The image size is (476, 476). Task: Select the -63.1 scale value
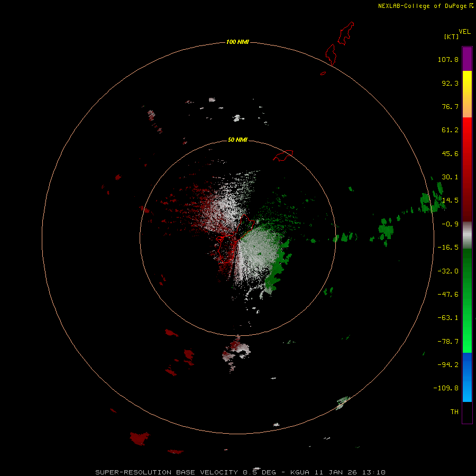coord(448,318)
